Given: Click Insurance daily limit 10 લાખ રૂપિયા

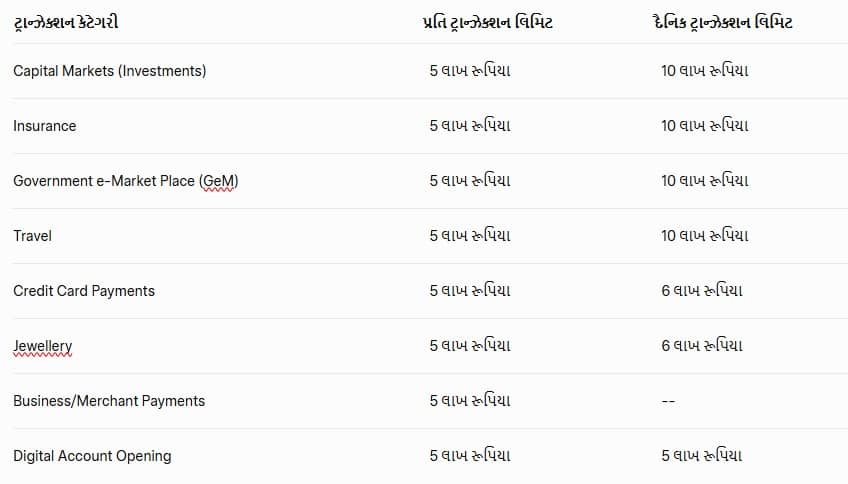Looking at the screenshot, I should (705, 125).
